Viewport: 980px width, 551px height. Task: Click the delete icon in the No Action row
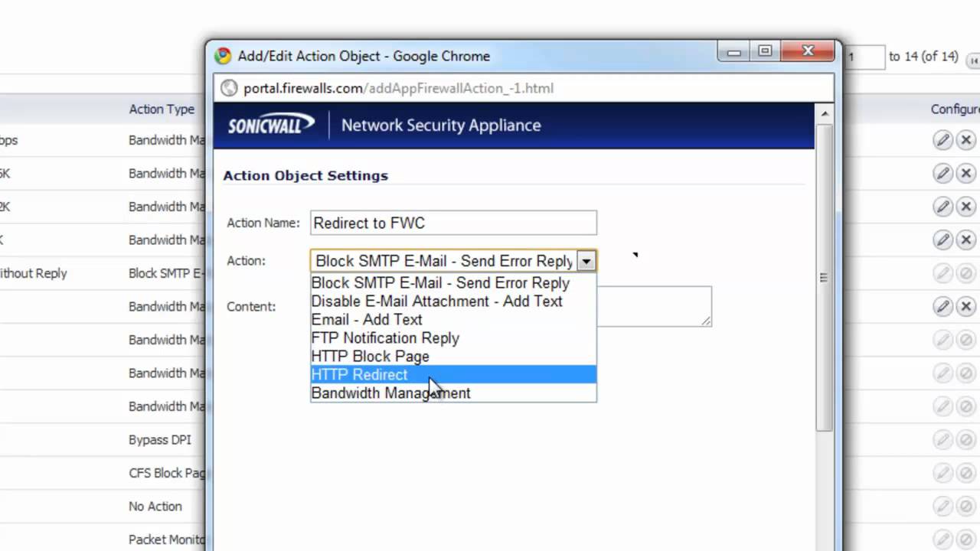click(966, 507)
